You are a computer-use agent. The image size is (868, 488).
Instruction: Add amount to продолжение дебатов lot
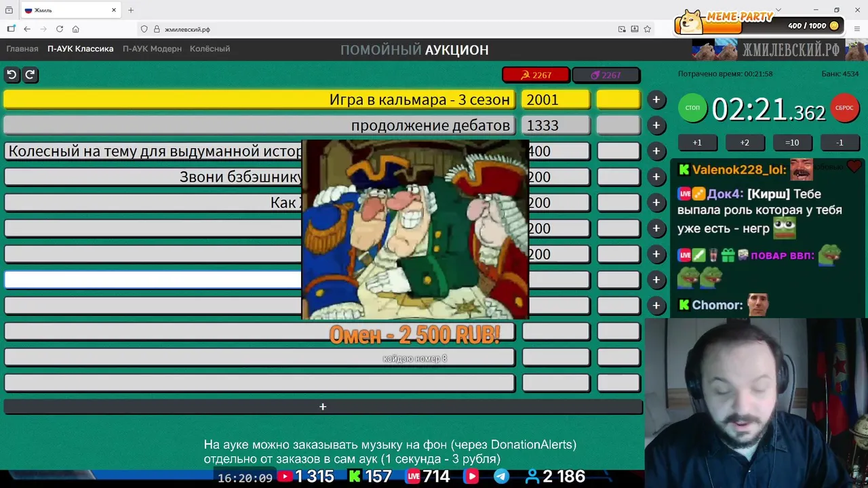pyautogui.click(x=656, y=125)
